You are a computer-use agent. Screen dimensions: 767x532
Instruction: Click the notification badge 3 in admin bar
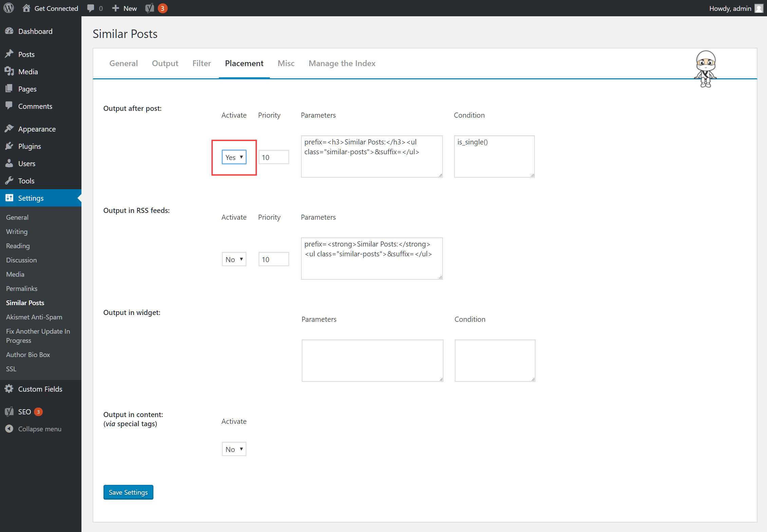(x=163, y=8)
